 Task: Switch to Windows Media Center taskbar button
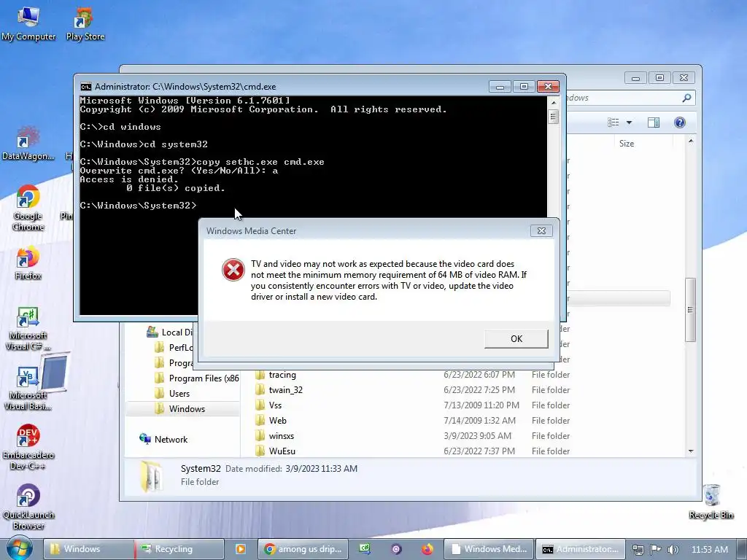[x=489, y=549]
